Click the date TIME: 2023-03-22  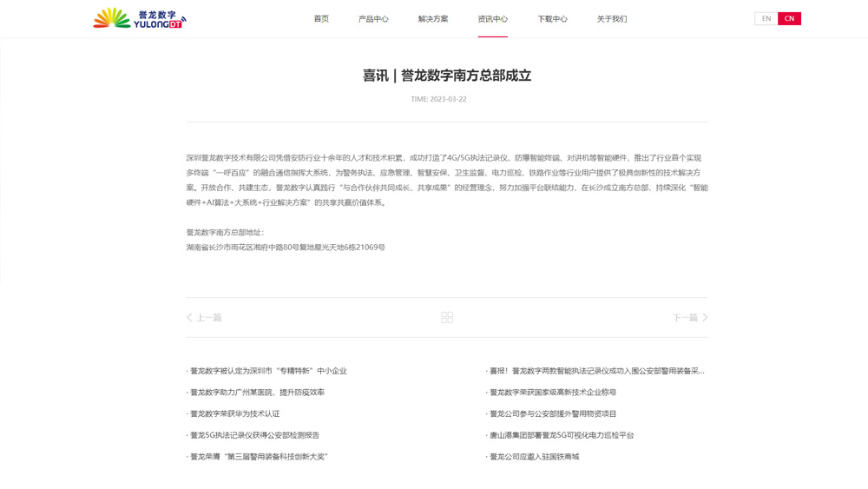(438, 99)
